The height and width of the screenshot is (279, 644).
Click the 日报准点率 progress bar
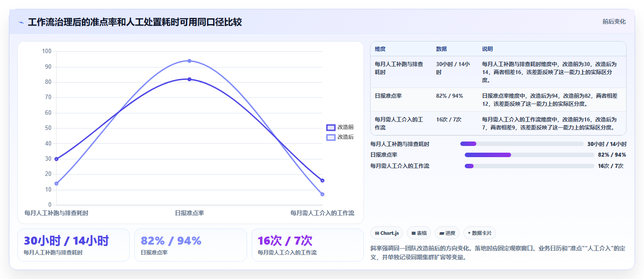click(529, 155)
